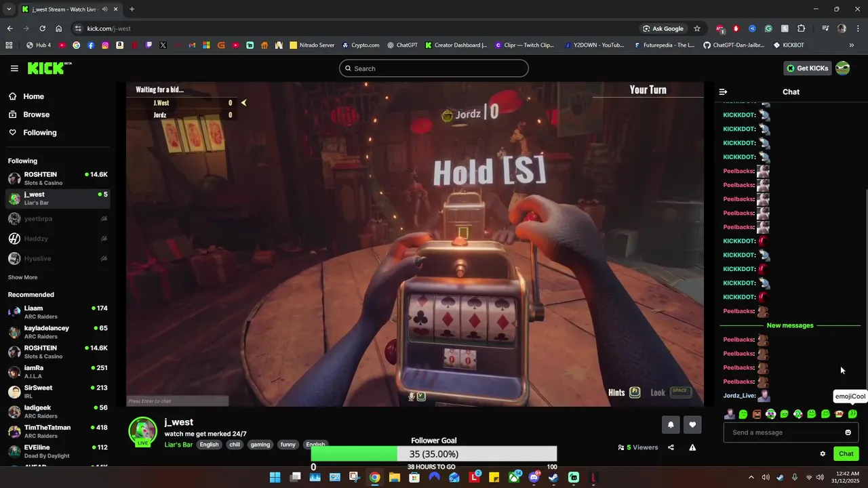Go to Home in the sidebar
The width and height of the screenshot is (868, 488).
click(26, 96)
